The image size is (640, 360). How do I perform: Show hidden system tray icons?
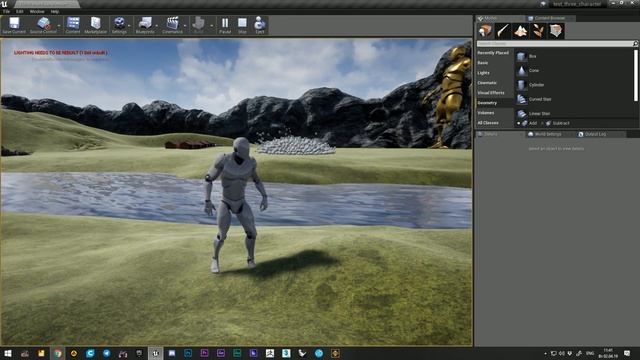click(545, 353)
